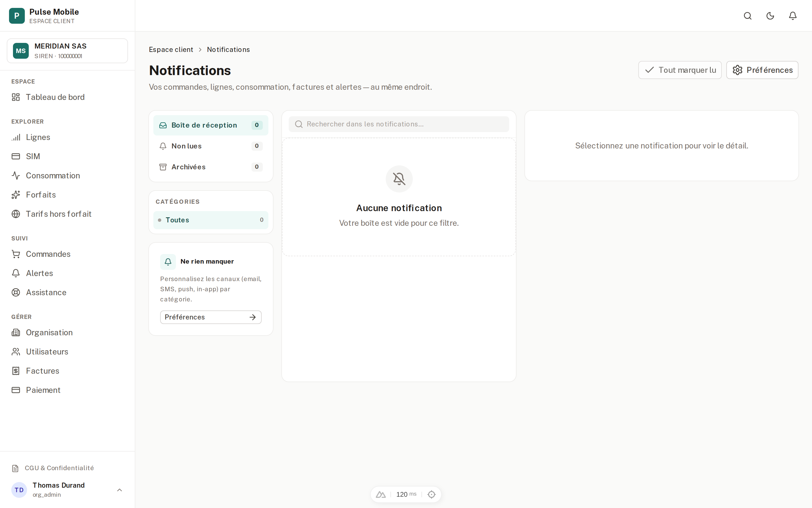Click the Assistance lifebuoy icon
Image resolution: width=812 pixels, height=508 pixels.
point(16,292)
